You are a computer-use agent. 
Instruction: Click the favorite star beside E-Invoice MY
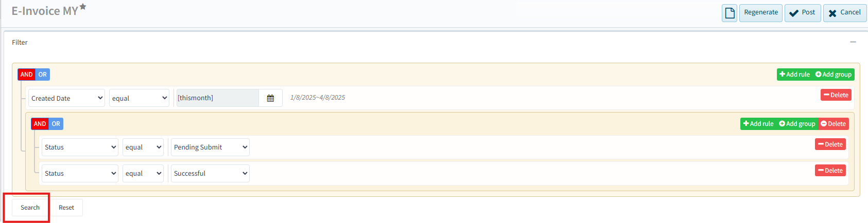click(83, 7)
